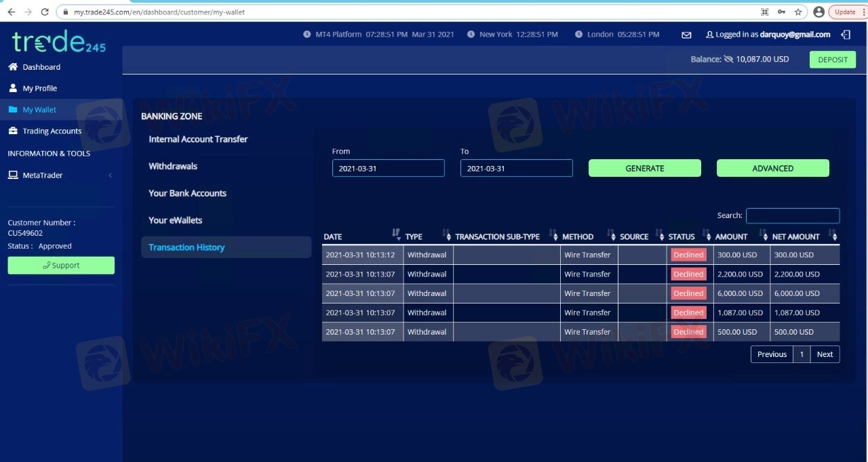Toggle balance visibility eye icon
The height and width of the screenshot is (462, 868).
click(729, 60)
